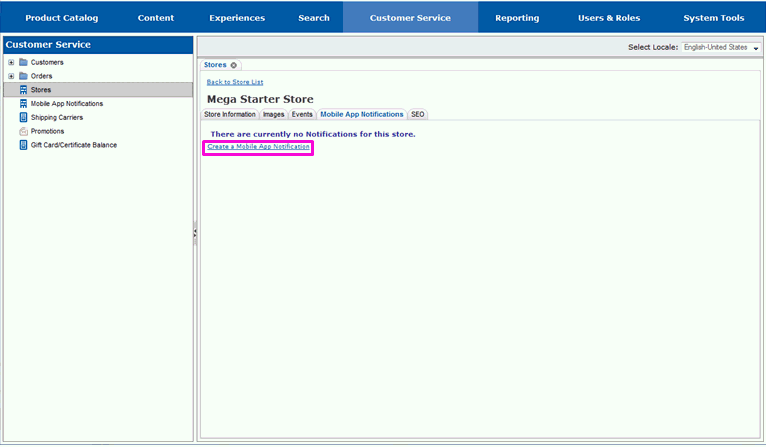This screenshot has height=447, width=766.
Task: Open the Users & Roles menu
Action: 609,18
